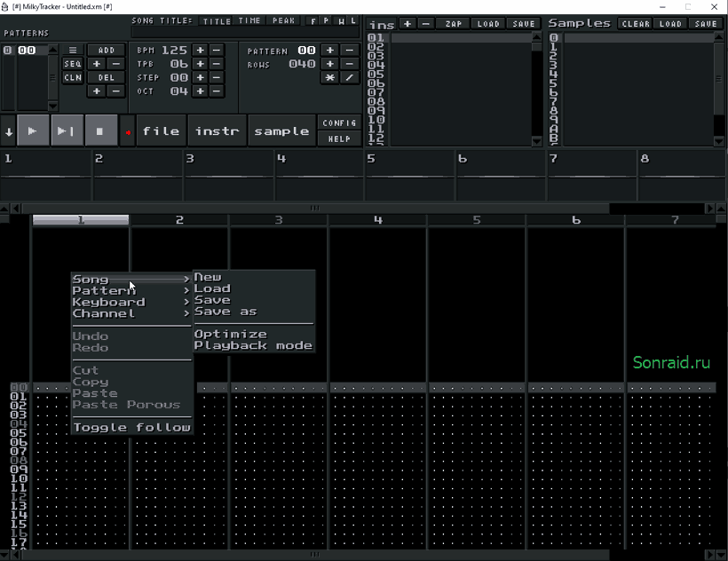Click SAVE in the ins panel

point(524,24)
